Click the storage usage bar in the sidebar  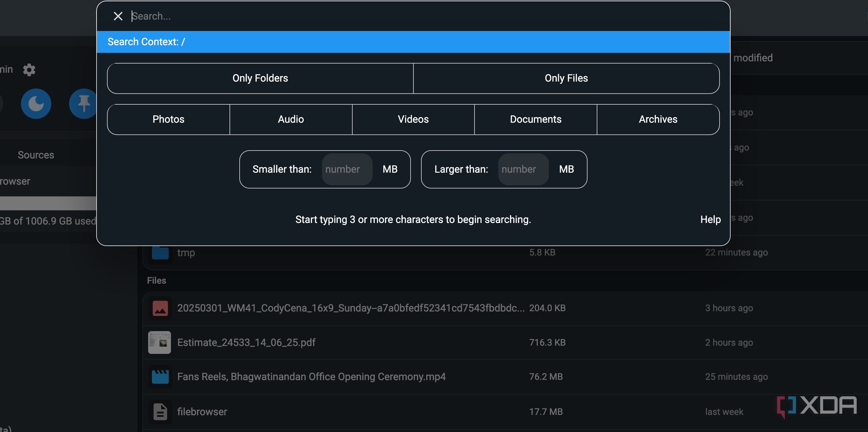click(x=48, y=203)
